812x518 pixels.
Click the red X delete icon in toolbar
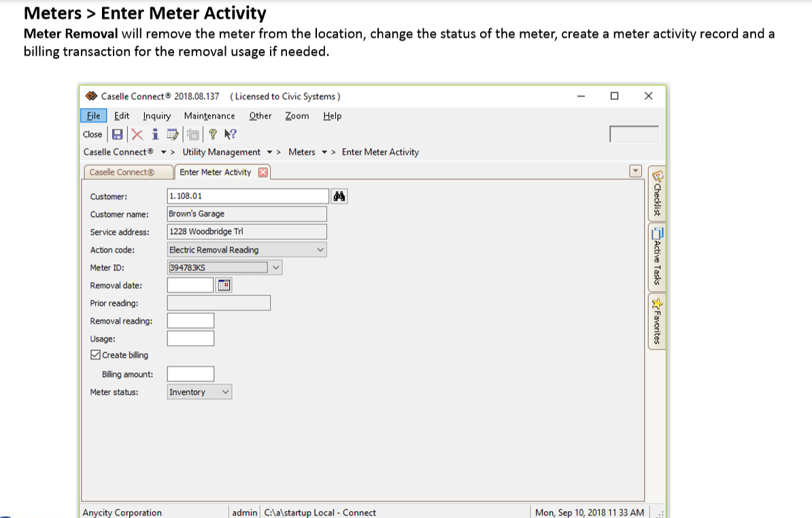coord(137,135)
